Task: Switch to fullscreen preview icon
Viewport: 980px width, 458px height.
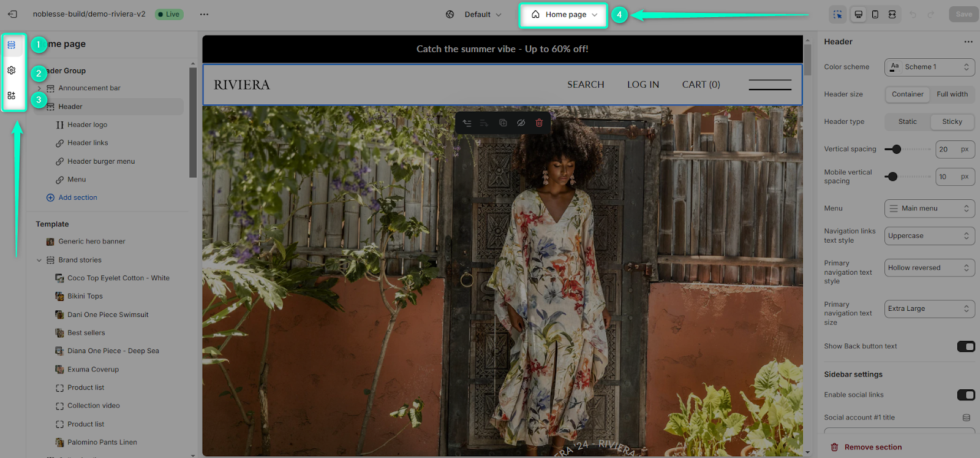Action: 892,14
